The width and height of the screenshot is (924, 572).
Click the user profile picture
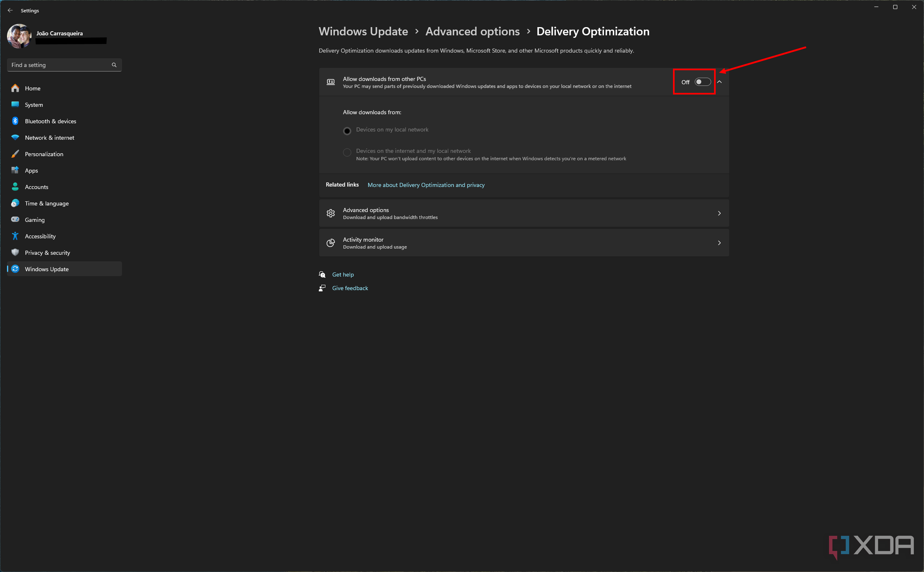point(19,36)
